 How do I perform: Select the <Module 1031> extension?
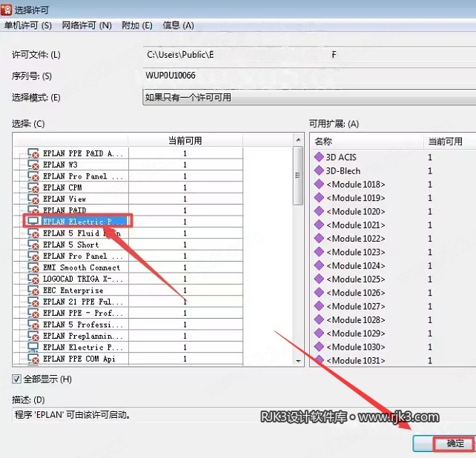[x=356, y=360]
